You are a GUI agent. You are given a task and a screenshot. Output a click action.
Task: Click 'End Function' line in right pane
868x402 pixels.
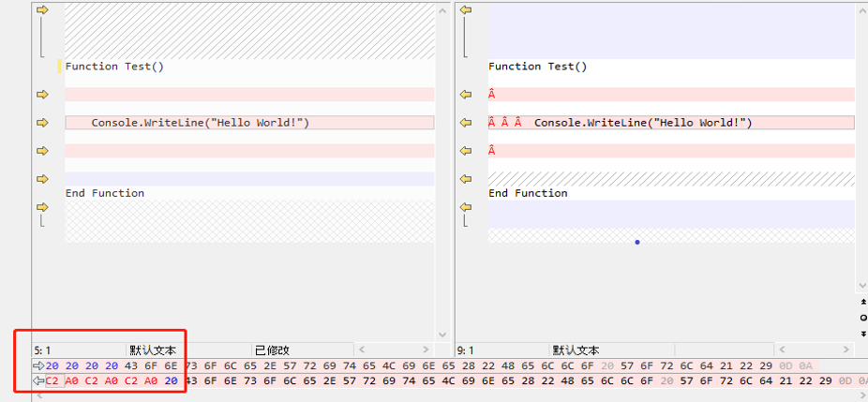tap(528, 193)
